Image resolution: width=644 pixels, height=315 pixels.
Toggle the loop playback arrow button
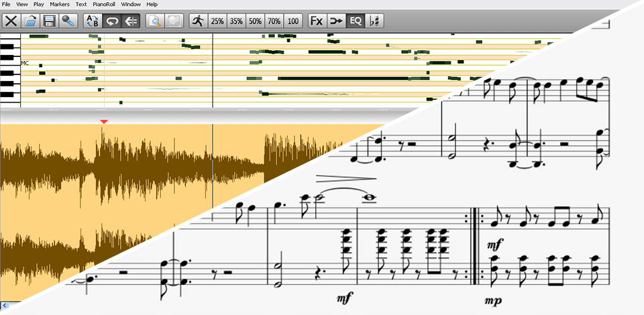coord(112,21)
